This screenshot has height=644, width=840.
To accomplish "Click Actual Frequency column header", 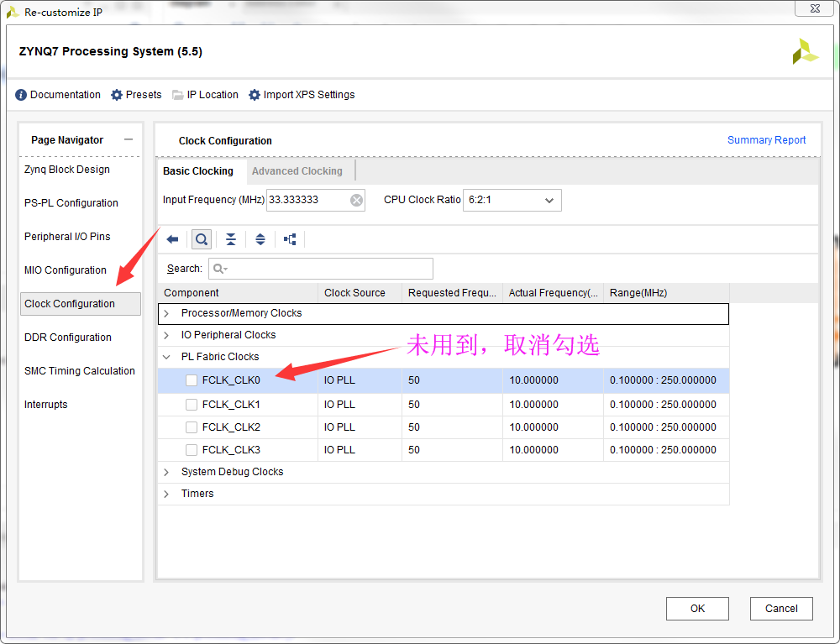I will [554, 293].
